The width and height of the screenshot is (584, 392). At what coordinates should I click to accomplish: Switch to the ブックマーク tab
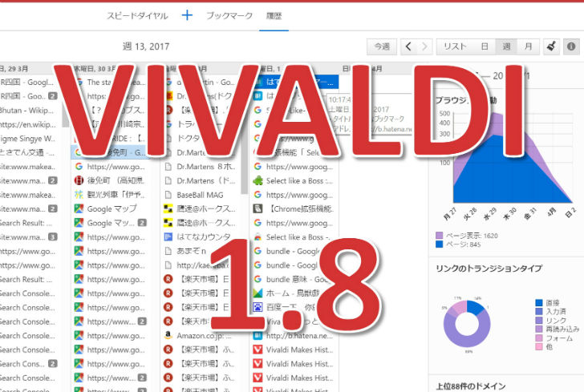click(229, 16)
